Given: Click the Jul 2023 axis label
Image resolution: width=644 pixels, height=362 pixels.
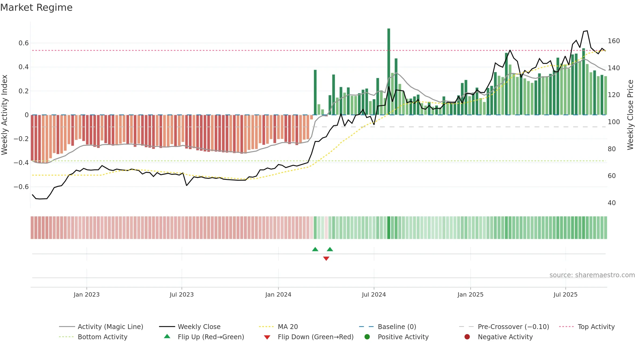Looking at the screenshot, I should click(x=182, y=294).
